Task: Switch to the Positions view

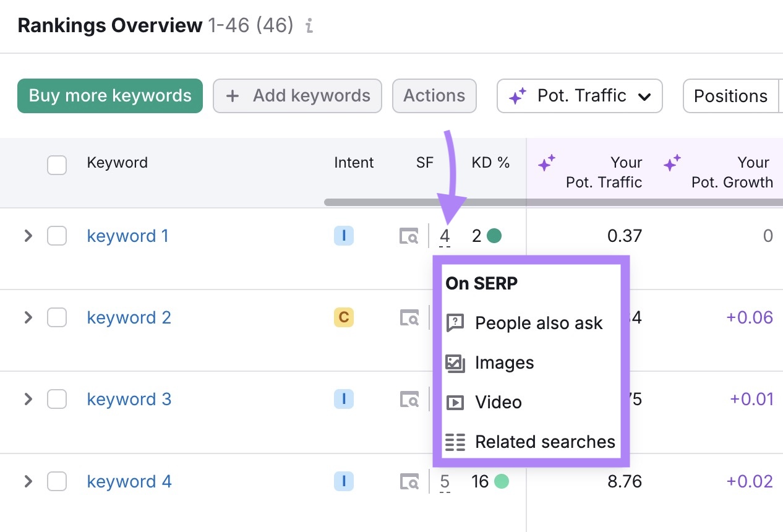Action: (x=730, y=96)
